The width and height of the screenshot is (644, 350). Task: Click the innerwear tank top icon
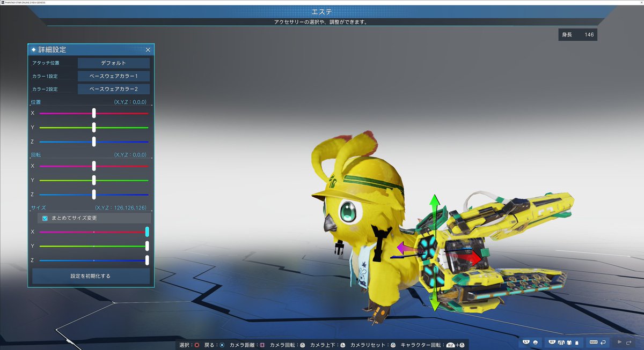(576, 341)
